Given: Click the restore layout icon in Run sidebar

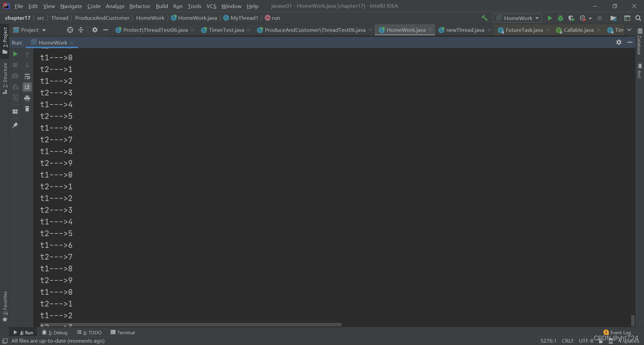Looking at the screenshot, I should pyautogui.click(x=15, y=112).
